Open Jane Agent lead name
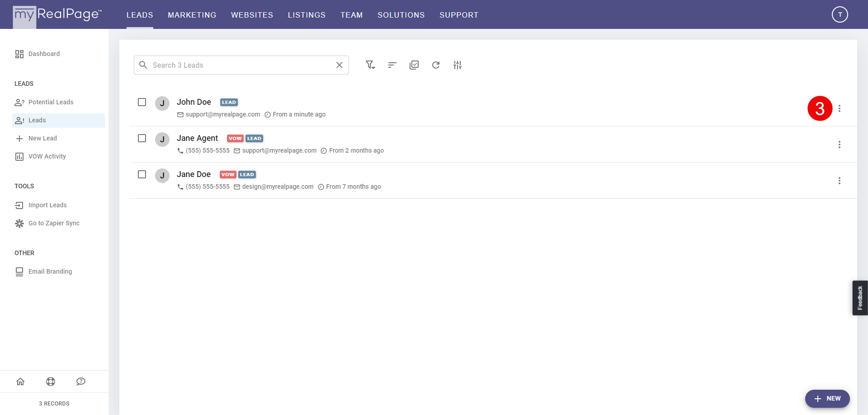 point(198,138)
